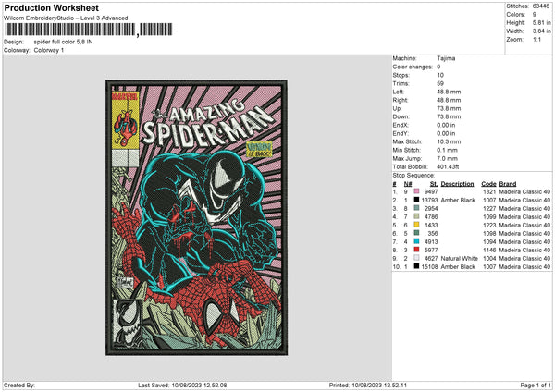
Task: Click the red swatch beside code 1146
Action: coord(416,250)
